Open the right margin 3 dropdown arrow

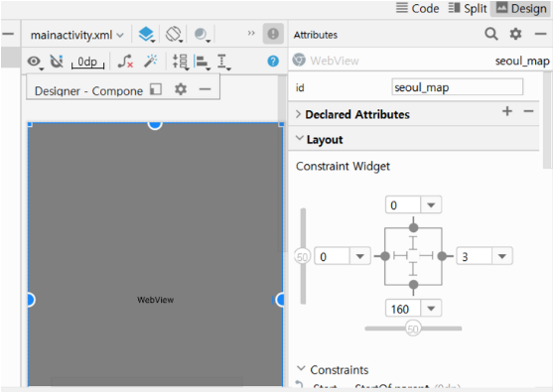point(501,256)
